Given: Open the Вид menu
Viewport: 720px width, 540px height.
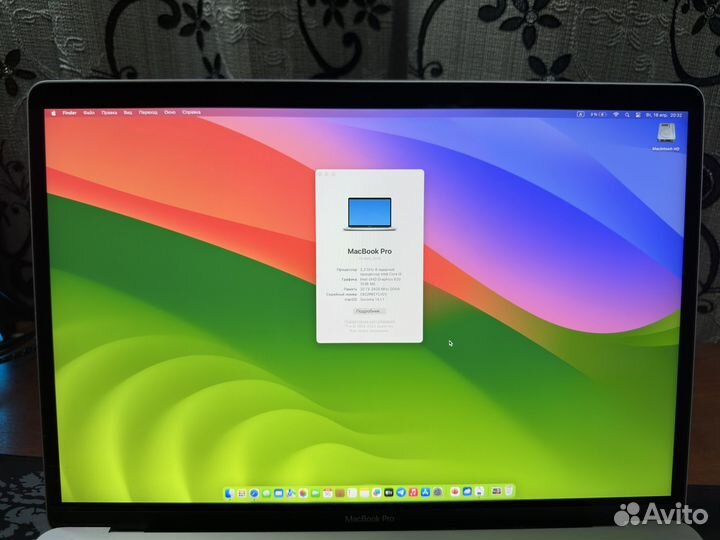Looking at the screenshot, I should tap(128, 113).
